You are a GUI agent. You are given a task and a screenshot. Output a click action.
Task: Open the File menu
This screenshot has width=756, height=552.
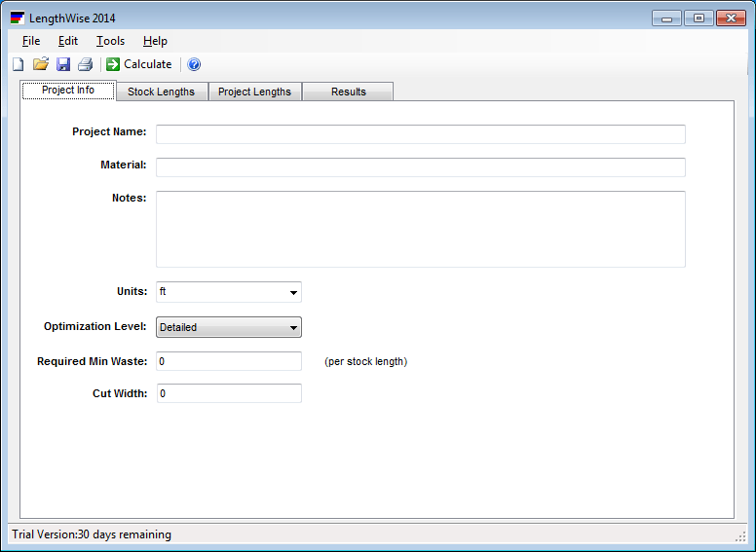point(31,41)
